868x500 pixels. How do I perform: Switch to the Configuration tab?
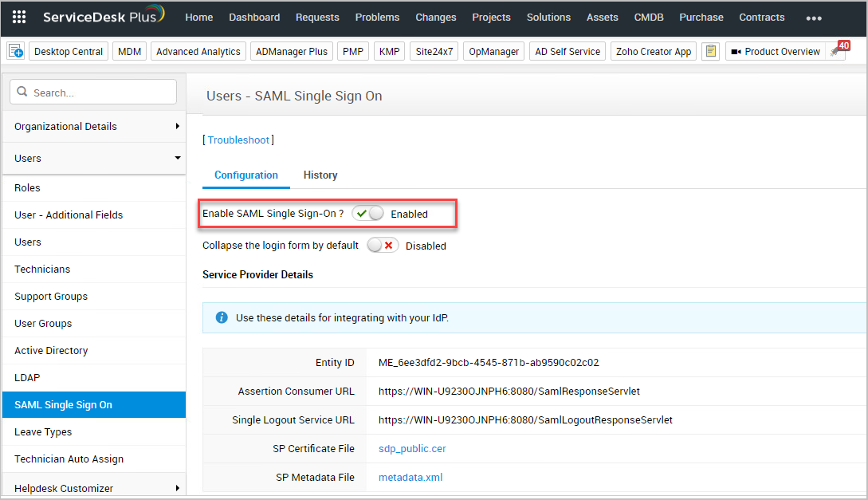point(245,175)
